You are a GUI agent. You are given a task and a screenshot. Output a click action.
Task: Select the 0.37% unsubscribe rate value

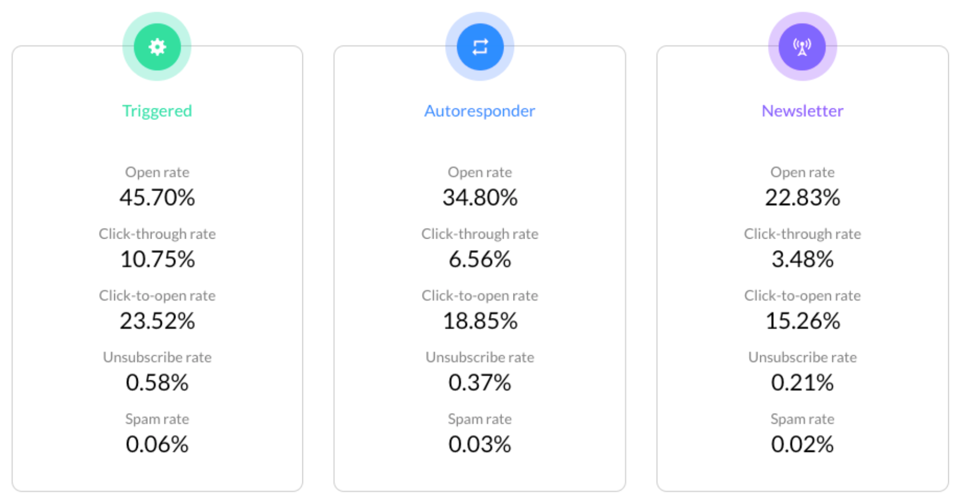pos(480,383)
